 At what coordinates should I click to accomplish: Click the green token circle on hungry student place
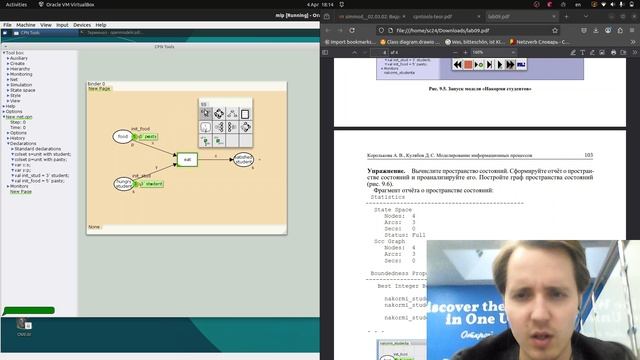tap(136, 184)
